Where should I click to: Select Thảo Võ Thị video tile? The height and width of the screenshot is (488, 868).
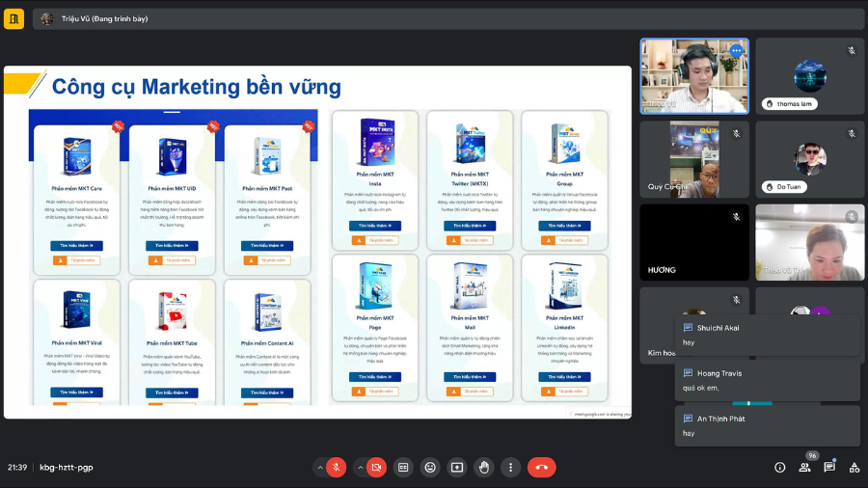click(x=810, y=242)
